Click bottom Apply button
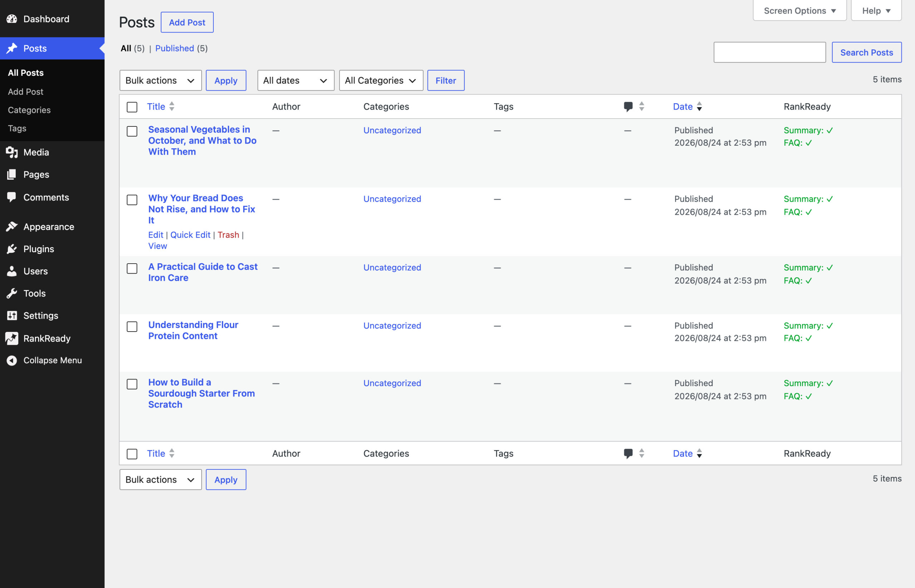The height and width of the screenshot is (588, 915). click(226, 479)
